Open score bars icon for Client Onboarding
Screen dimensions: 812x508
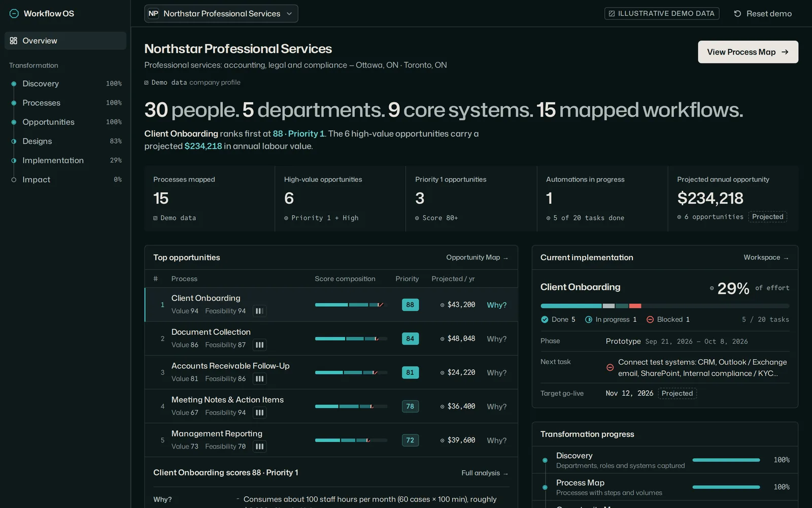(x=259, y=311)
